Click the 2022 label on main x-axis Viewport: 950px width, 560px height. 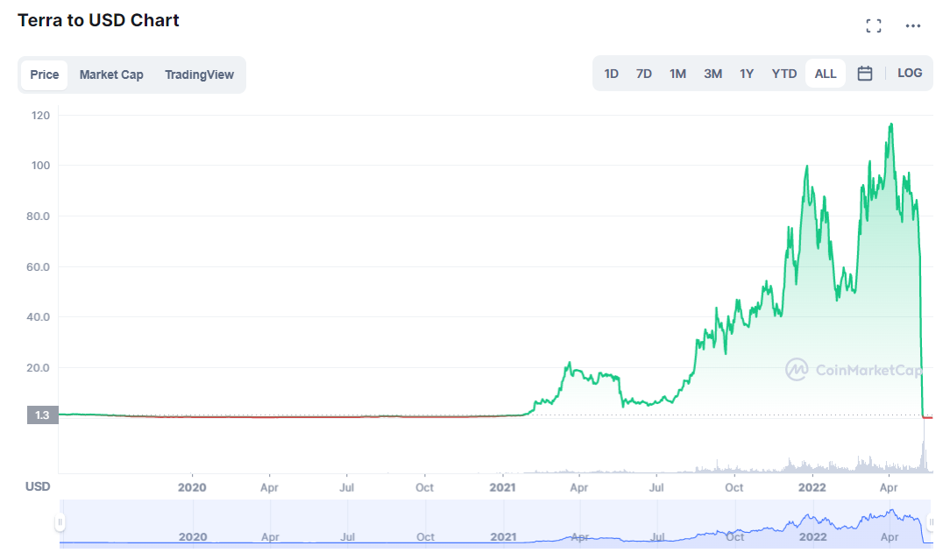(x=812, y=487)
